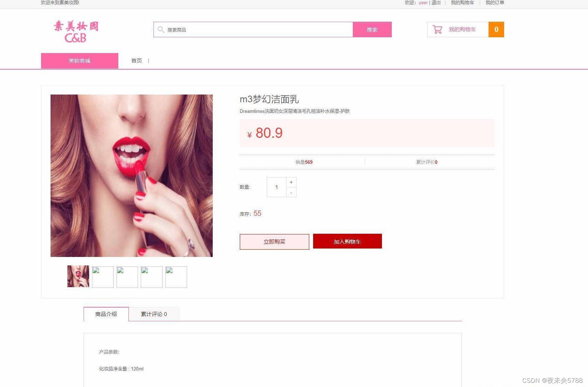This screenshot has width=588, height=387.
Task: Click the magnifier icon in search box
Action: coord(161,30)
